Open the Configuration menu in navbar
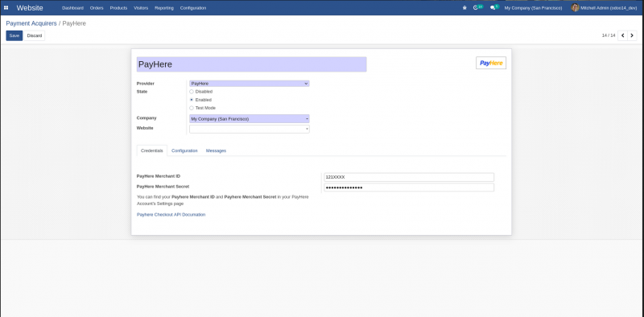The width and height of the screenshot is (644, 317). tap(193, 8)
